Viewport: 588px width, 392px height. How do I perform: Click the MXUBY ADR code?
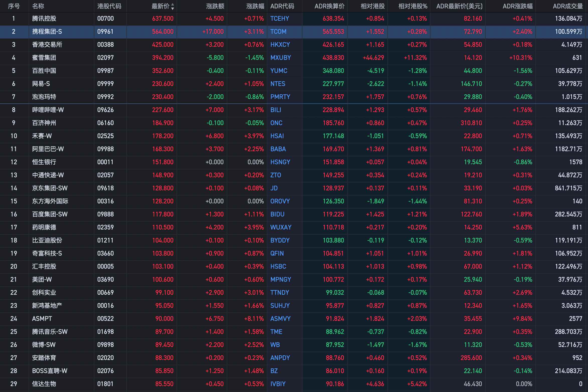(x=280, y=58)
